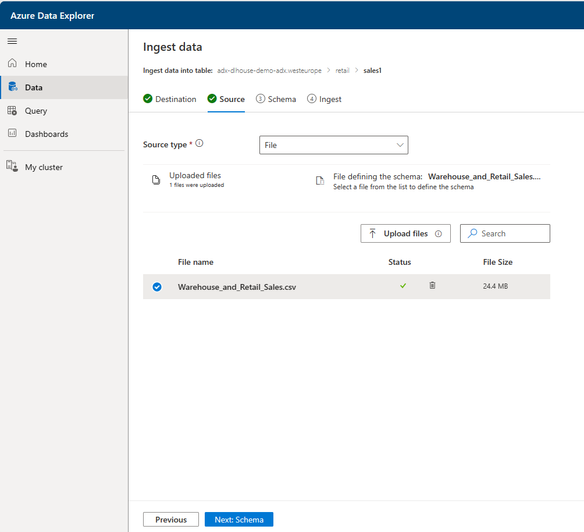Image resolution: width=584 pixels, height=532 pixels.
Task: Click the Warehouse_and_Retail_Sales.csv file name
Action: coord(237,287)
